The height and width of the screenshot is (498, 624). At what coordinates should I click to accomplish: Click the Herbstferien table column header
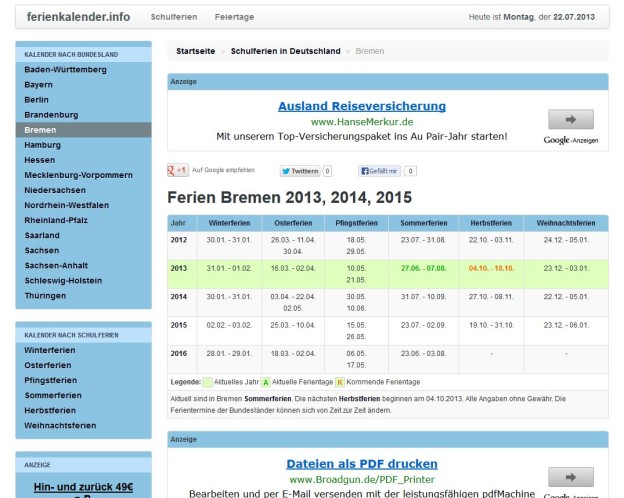(x=491, y=223)
